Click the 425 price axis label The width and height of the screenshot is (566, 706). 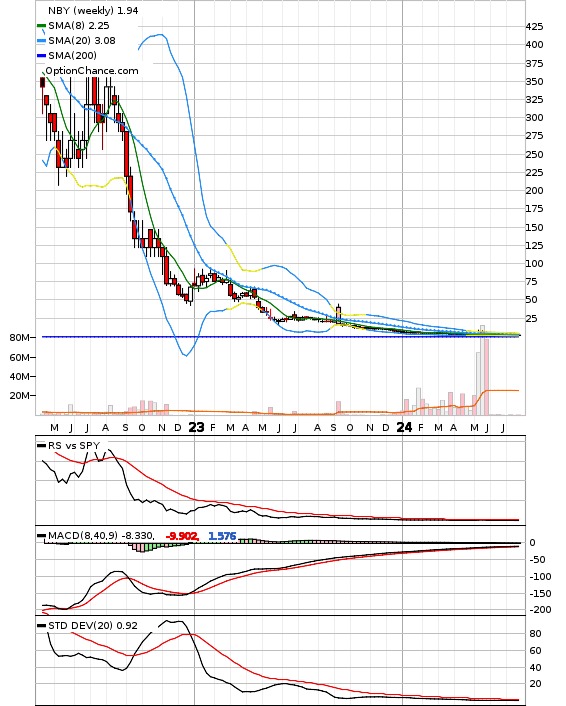(x=534, y=27)
